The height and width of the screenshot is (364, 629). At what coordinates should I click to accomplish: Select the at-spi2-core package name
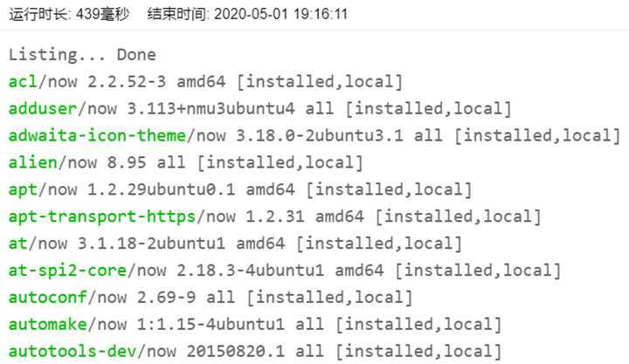(x=67, y=271)
